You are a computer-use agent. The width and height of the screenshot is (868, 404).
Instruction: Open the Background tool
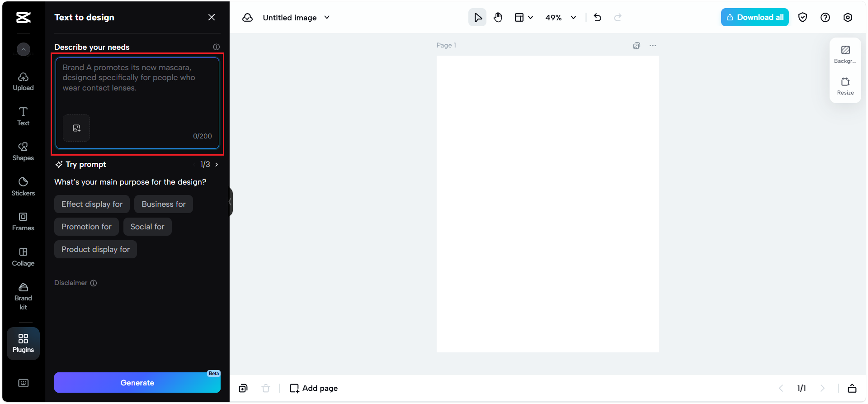coord(845,54)
